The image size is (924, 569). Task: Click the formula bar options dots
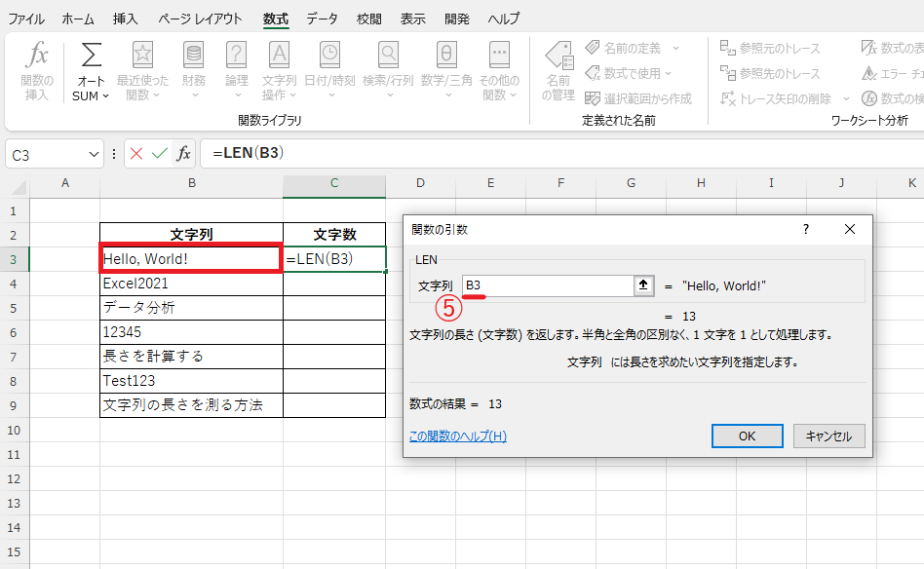[x=114, y=154]
